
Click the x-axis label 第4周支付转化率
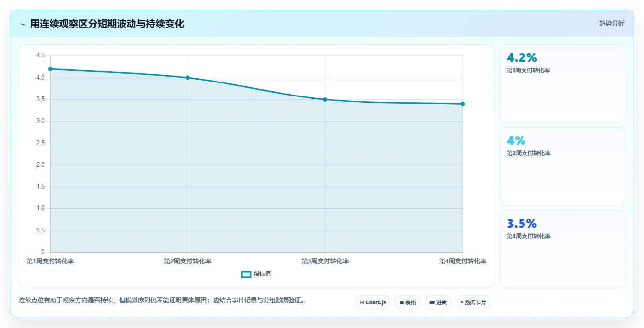point(462,261)
